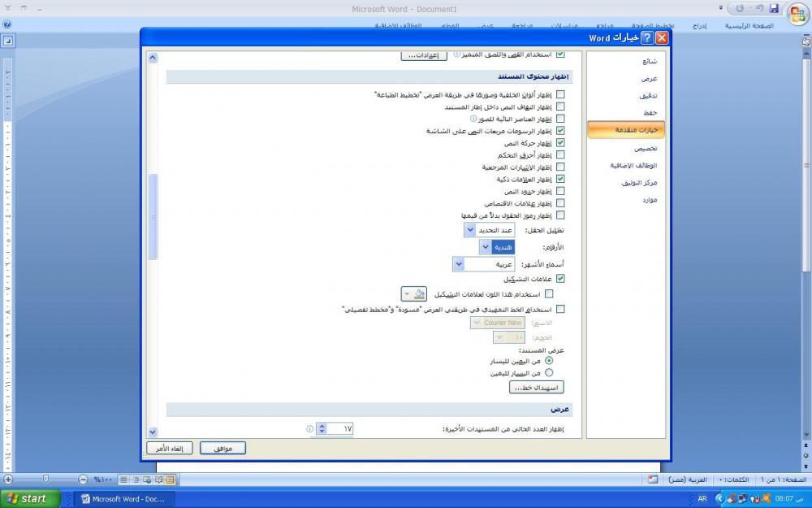
Task: Click the info icon beside image placeholders option
Action: (x=473, y=119)
